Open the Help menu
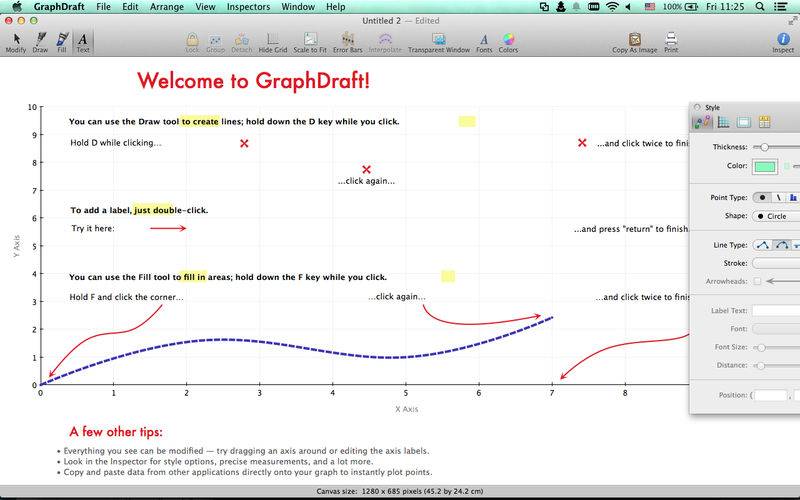Viewport: 800px width, 500px height. point(336,7)
